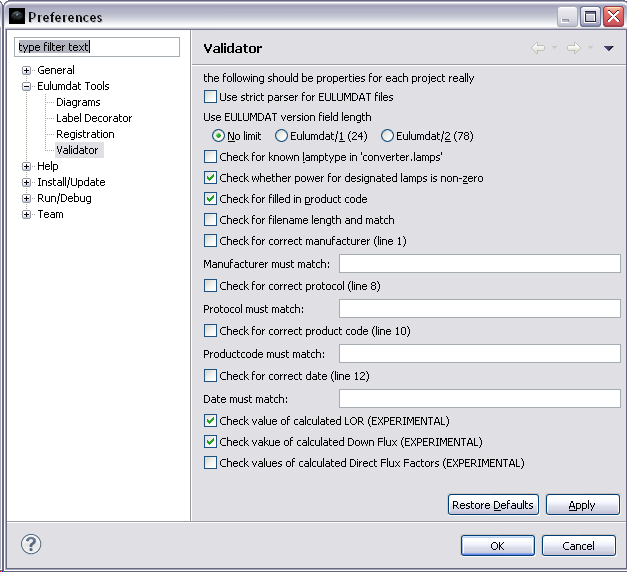Screen dimensions: 627x572
Task: Enable calculated Direct Flux Factors check
Action: (x=210, y=463)
